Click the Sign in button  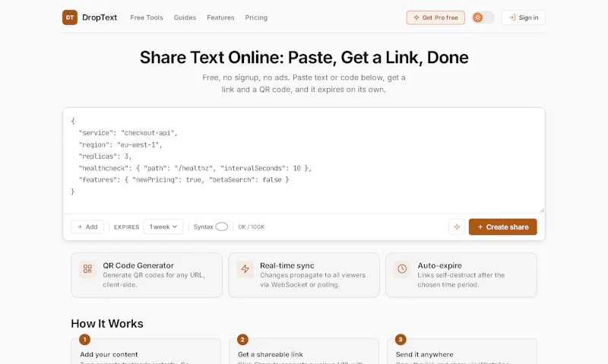[x=523, y=17]
